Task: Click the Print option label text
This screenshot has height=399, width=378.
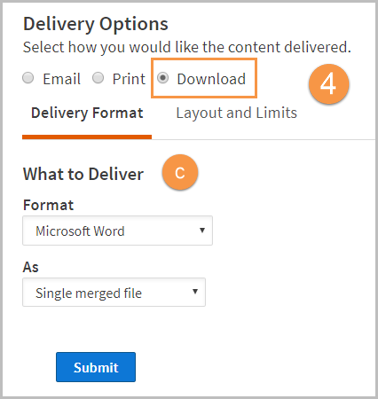Action: [x=129, y=79]
